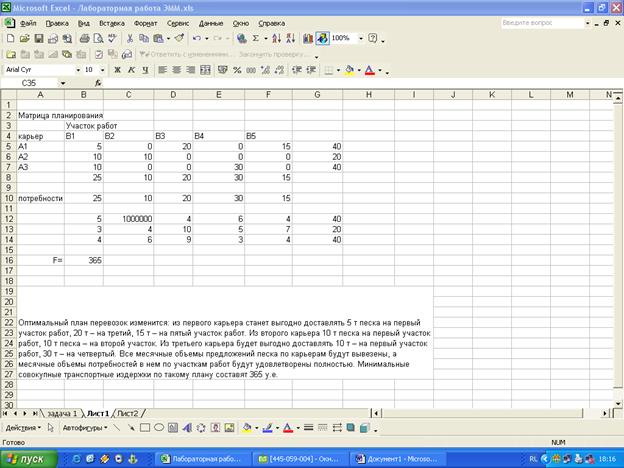The image size is (624, 468).
Task: Open the undo history dropdown arrow
Action: (206, 39)
